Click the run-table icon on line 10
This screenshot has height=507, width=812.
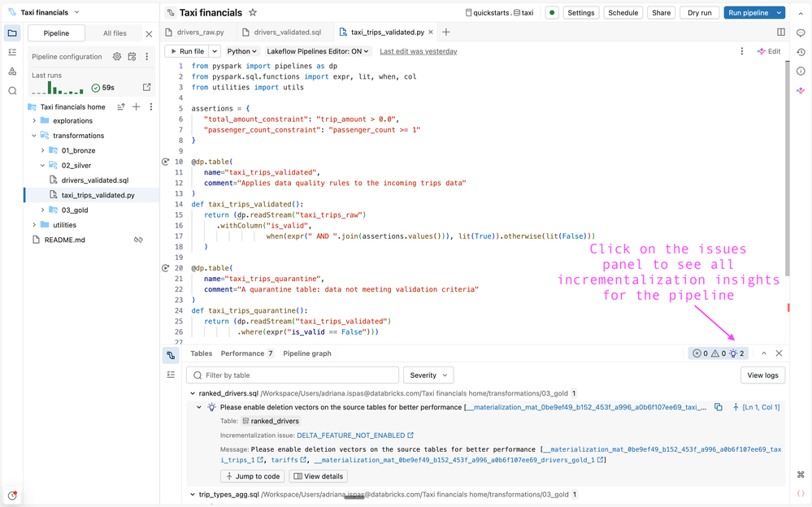pos(166,162)
